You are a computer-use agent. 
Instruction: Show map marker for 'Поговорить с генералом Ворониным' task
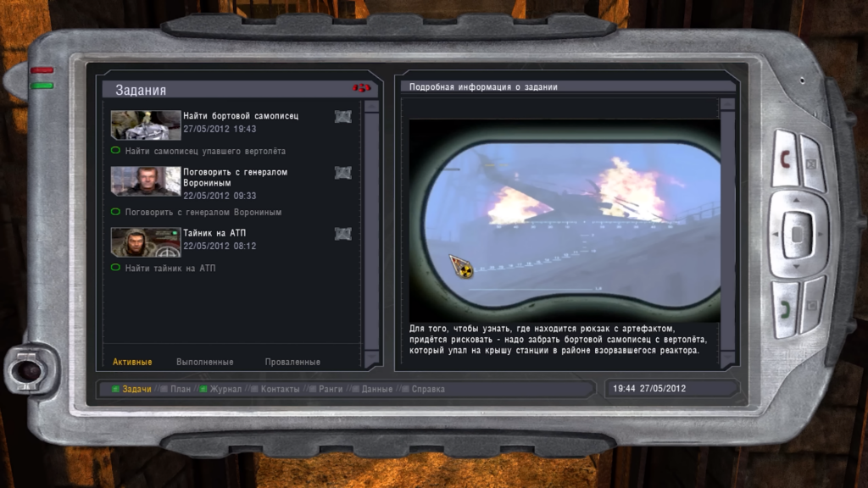(343, 173)
